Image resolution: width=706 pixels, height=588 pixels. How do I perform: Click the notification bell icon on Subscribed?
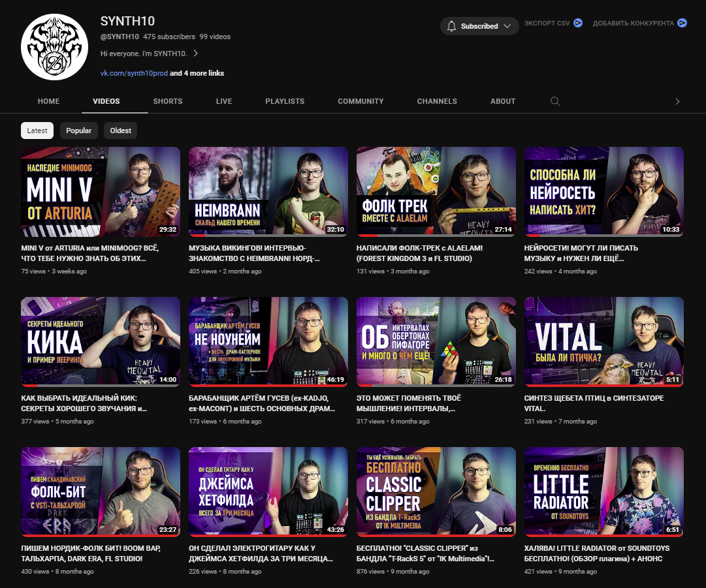[x=451, y=26]
